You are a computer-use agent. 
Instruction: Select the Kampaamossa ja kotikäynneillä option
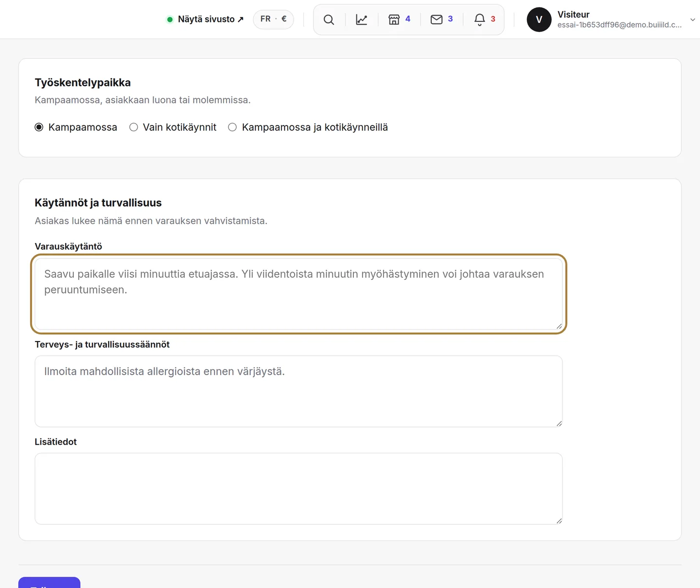point(232,127)
